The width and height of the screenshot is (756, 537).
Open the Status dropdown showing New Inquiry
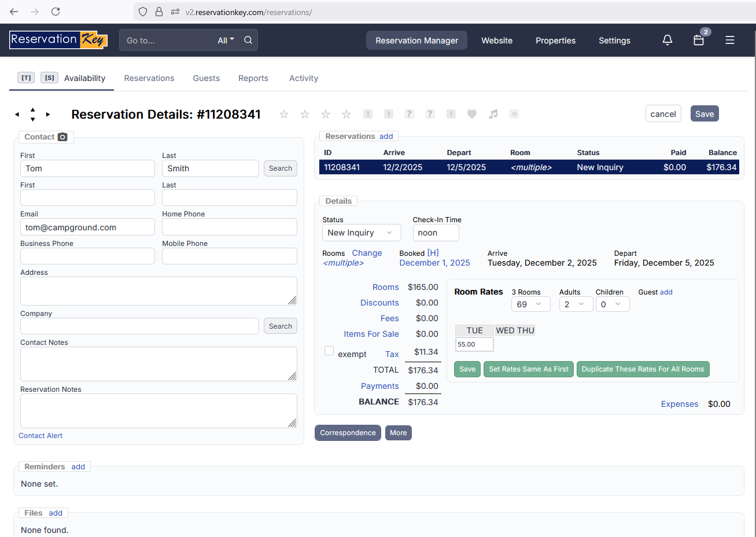(x=361, y=233)
